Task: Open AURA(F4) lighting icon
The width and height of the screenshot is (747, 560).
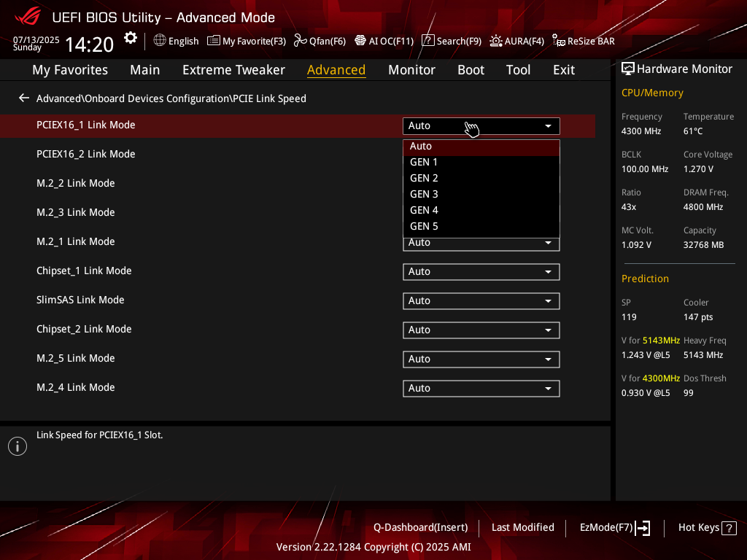Action: (496, 41)
